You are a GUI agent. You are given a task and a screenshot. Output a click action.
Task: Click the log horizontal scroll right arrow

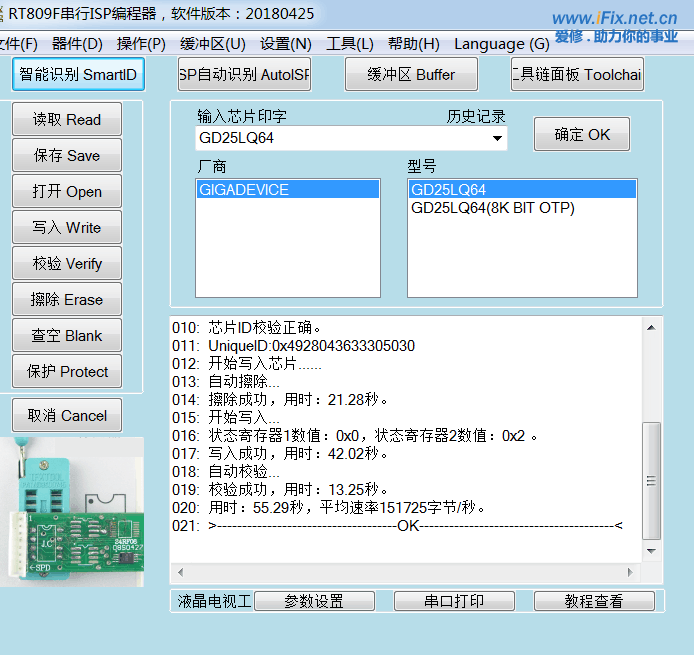(630, 572)
